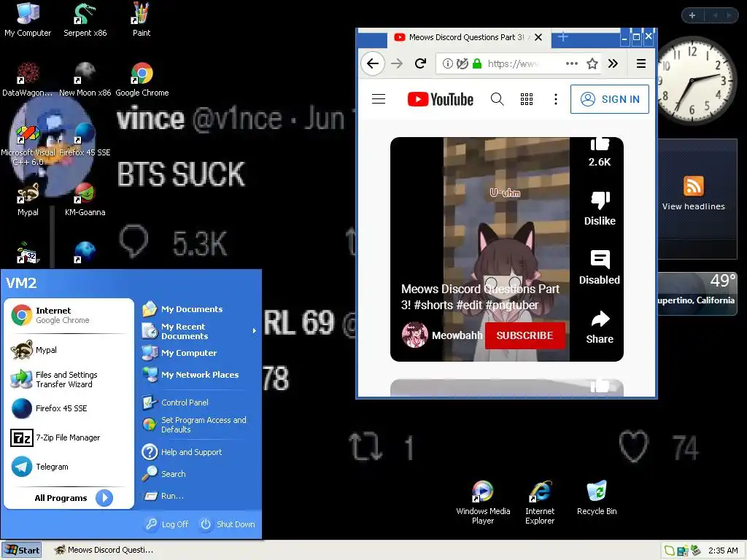
Task: Open the Paint desktop shortcut
Action: pyautogui.click(x=141, y=20)
